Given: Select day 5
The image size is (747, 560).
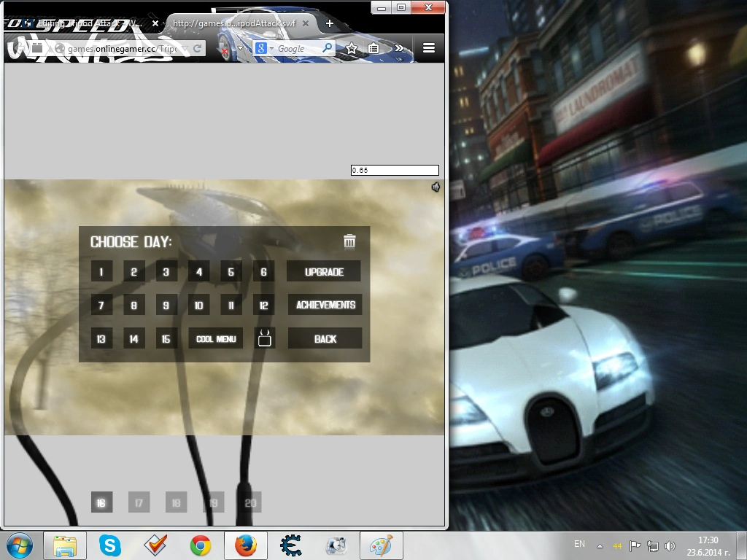Looking at the screenshot, I should tap(231, 272).
